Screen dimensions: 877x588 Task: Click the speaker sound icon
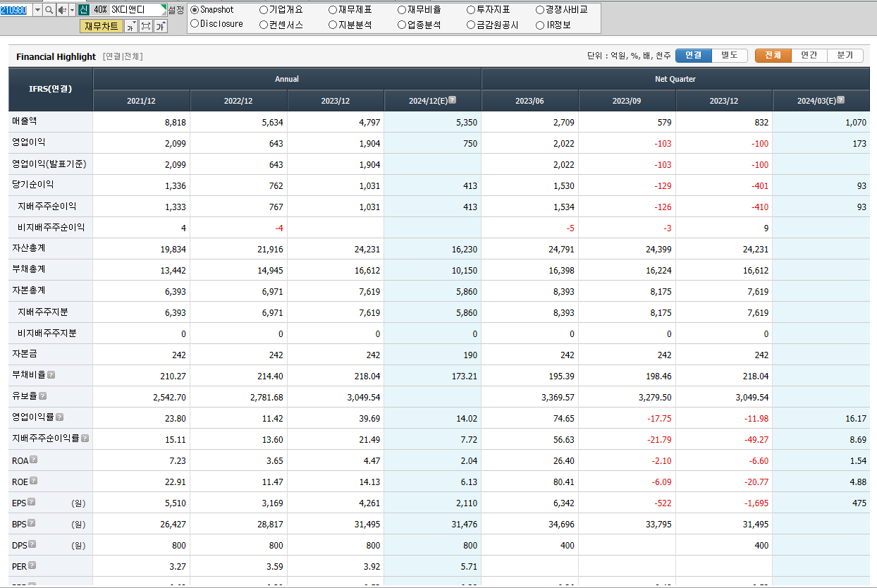click(61, 10)
